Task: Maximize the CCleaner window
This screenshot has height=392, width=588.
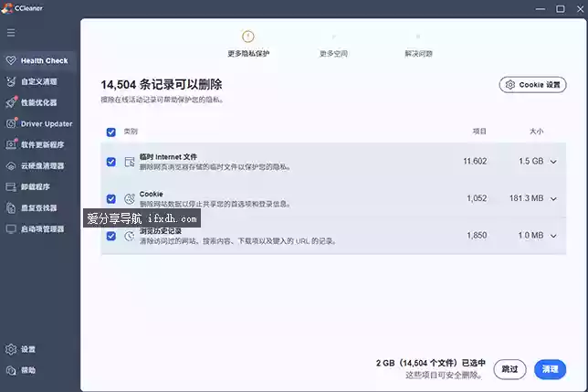Action: pos(561,8)
